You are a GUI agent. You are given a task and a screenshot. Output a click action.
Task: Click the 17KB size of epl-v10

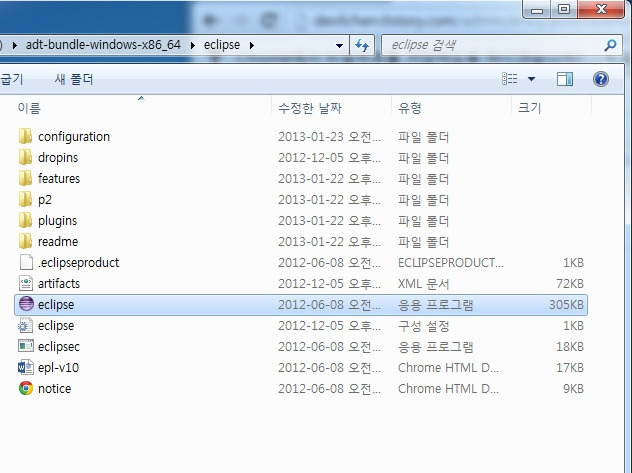click(x=570, y=367)
